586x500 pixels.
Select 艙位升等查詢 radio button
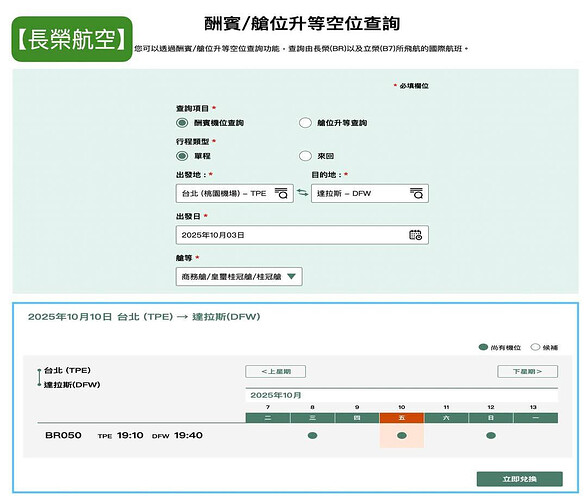tap(305, 123)
